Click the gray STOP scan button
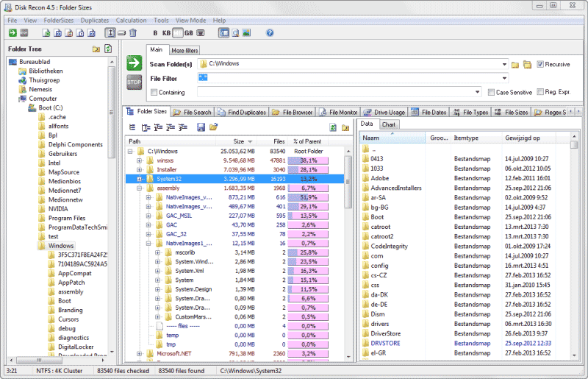 pos(135,82)
